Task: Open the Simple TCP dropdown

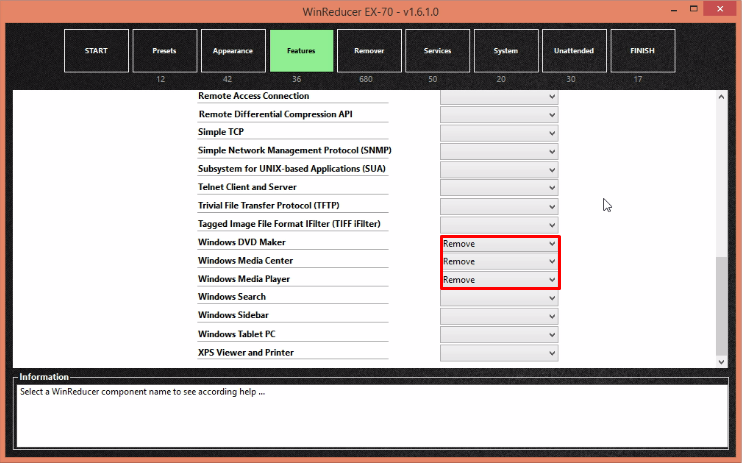Action: (x=499, y=133)
